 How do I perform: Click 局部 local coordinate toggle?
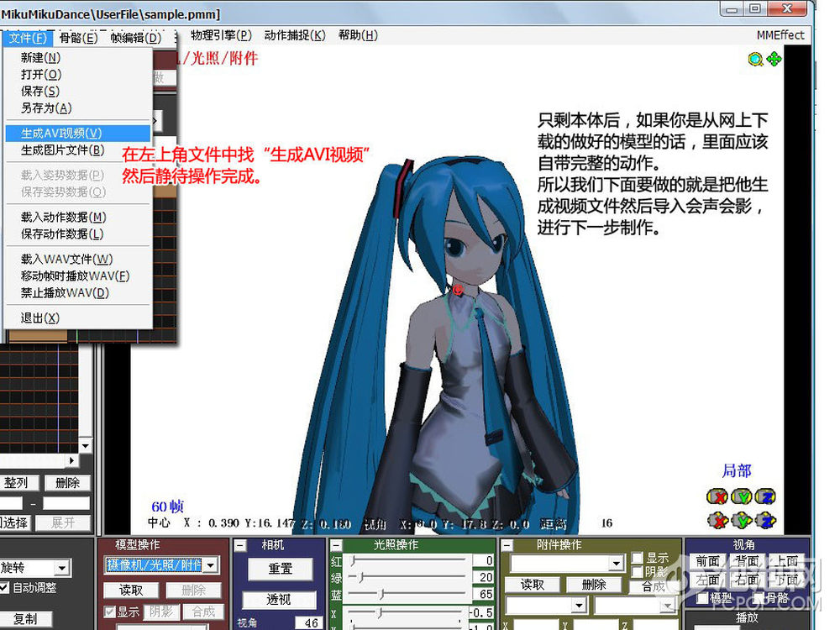click(x=737, y=471)
